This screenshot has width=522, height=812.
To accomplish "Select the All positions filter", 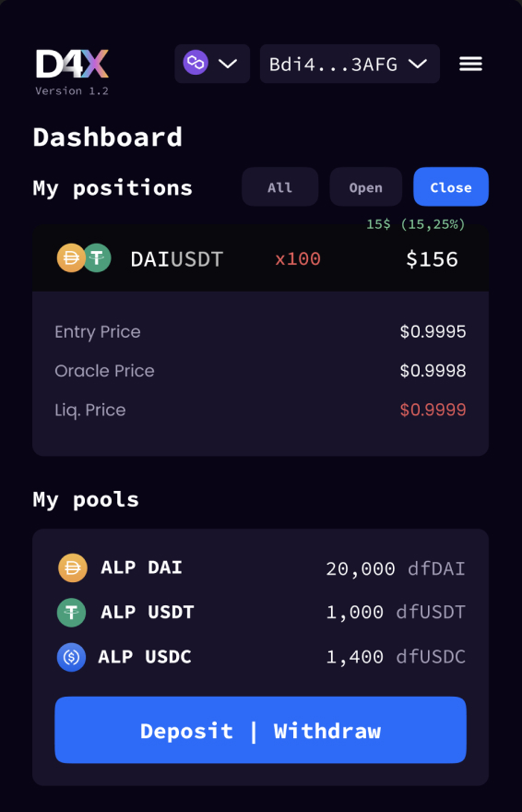I will [x=279, y=187].
